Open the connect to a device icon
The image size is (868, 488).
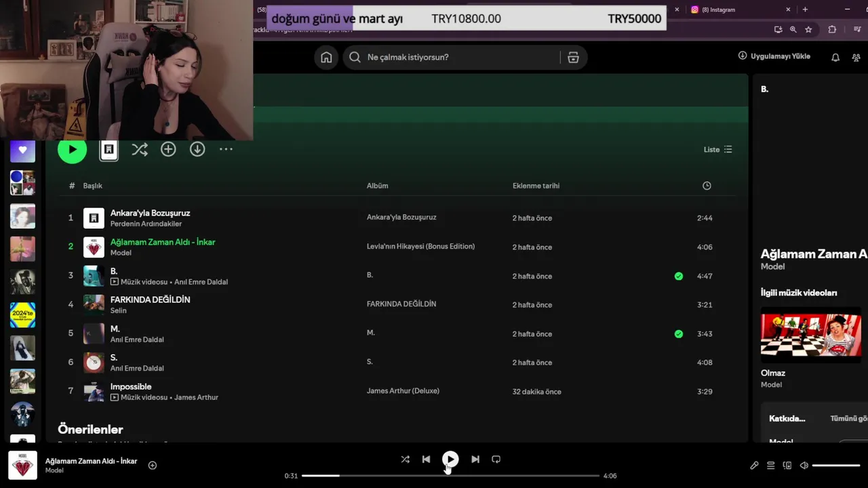tap(787, 466)
